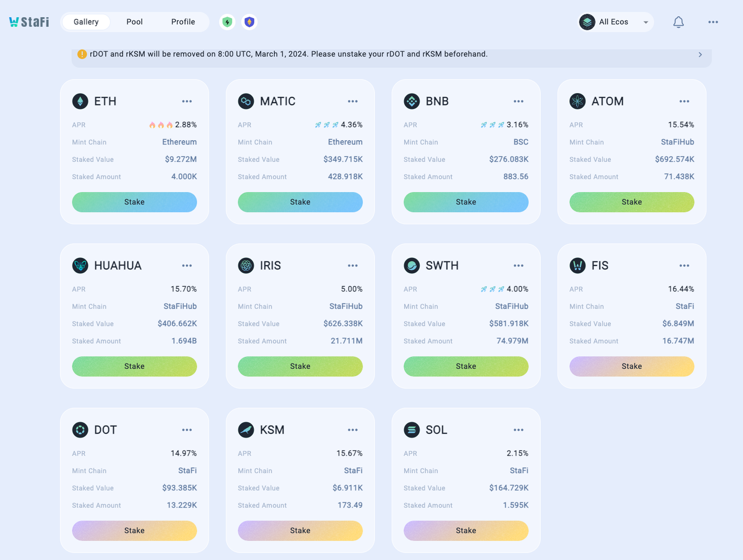743x560 pixels.
Task: Expand the FIS card more options
Action: (x=684, y=266)
